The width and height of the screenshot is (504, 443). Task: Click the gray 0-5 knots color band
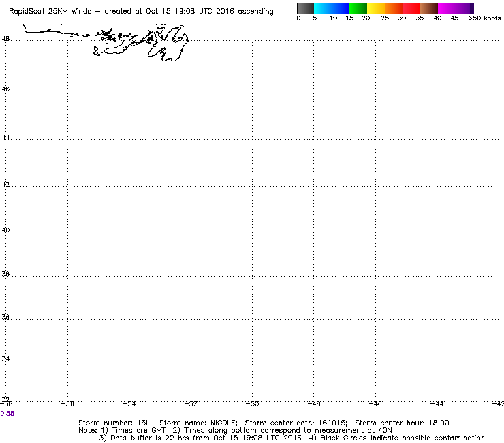click(x=305, y=8)
